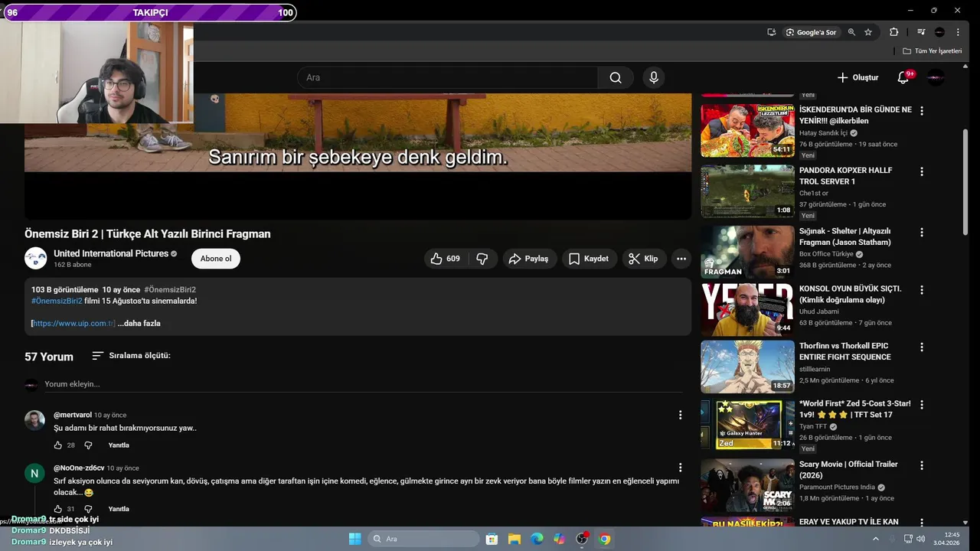980x551 pixels.
Task: Open the screen-cast icon in address bar
Action: (771, 32)
